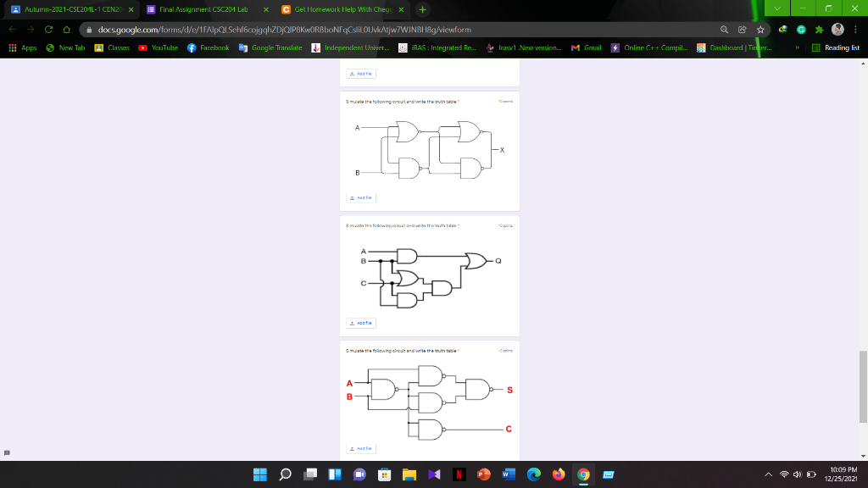Open PowerPoint from the taskbar
This screenshot has height=488, width=868.
coord(484,474)
